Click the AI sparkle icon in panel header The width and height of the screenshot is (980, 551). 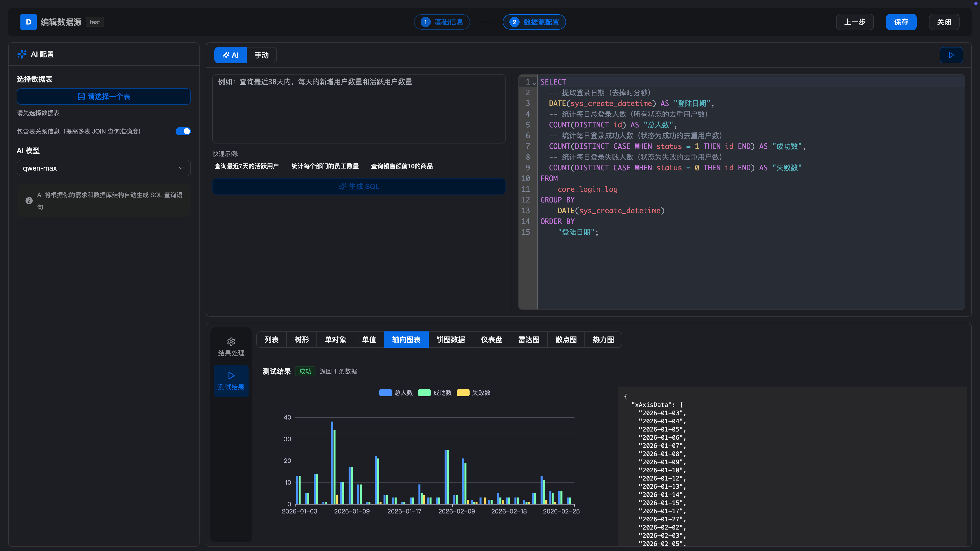tap(22, 54)
